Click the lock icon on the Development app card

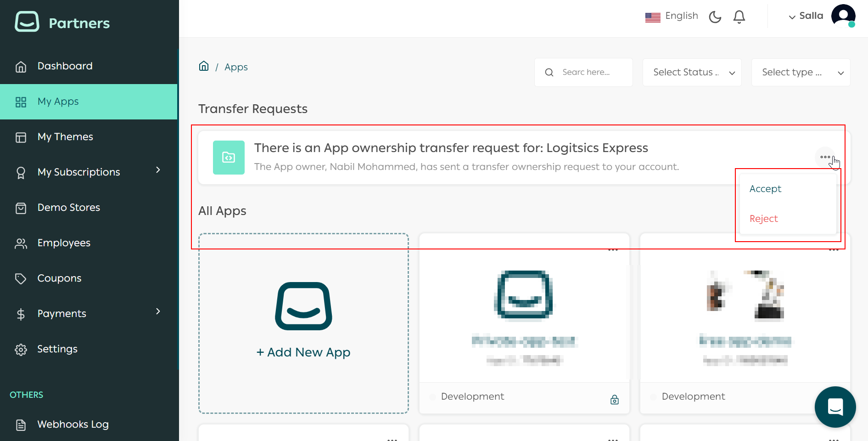615,399
